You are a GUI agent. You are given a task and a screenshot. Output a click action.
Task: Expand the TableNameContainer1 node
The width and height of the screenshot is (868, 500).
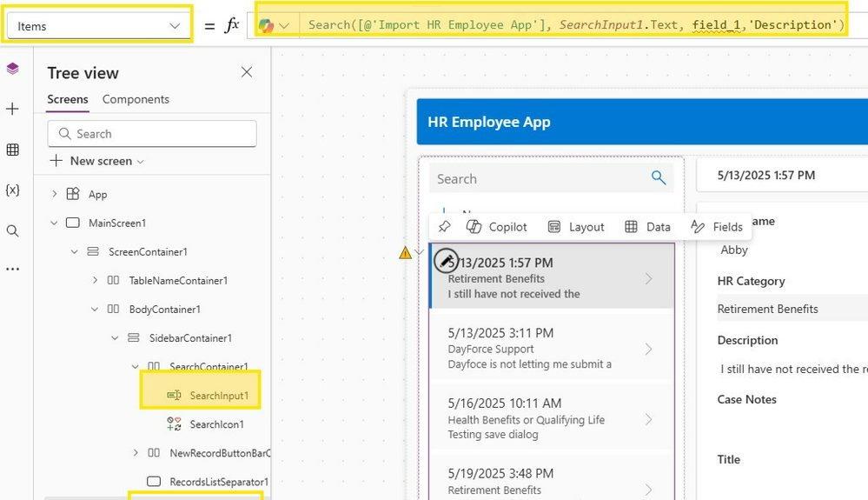point(95,280)
